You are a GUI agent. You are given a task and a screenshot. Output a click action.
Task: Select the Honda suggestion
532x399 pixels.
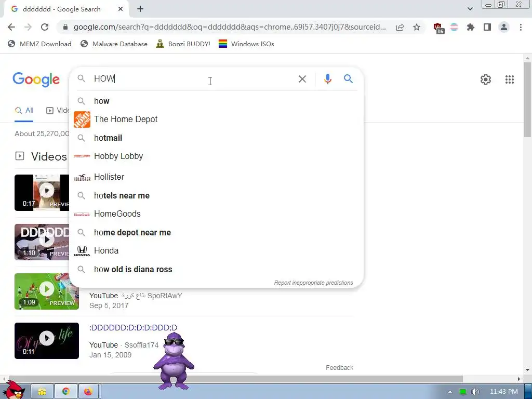[216, 251]
